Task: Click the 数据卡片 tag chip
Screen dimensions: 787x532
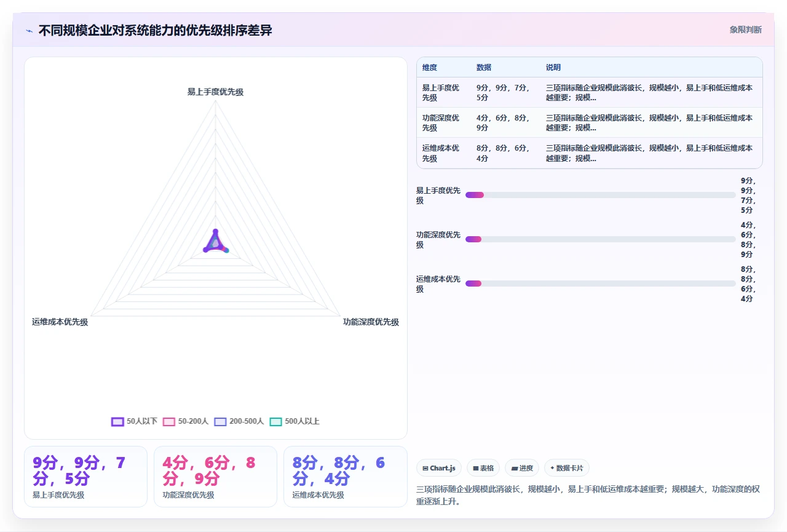Action: coord(567,468)
